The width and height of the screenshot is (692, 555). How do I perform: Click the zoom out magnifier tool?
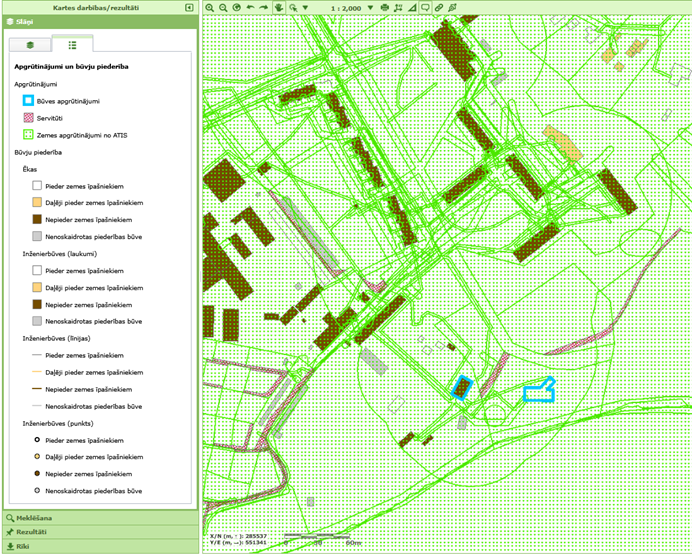click(223, 7)
